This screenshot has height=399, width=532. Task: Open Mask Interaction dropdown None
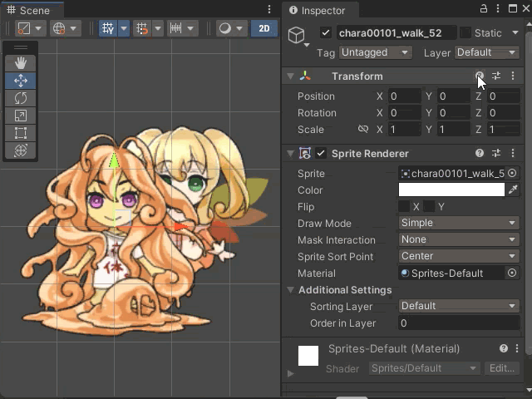tap(459, 239)
